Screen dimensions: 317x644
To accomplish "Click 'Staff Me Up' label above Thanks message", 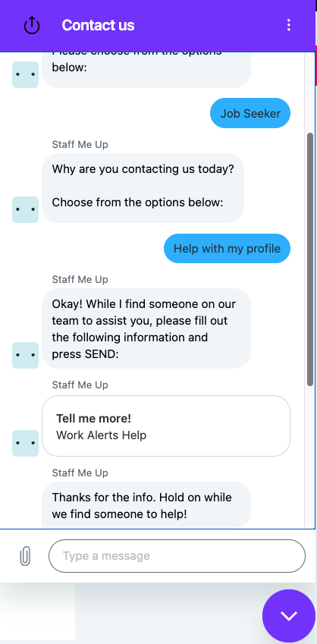I will (80, 473).
